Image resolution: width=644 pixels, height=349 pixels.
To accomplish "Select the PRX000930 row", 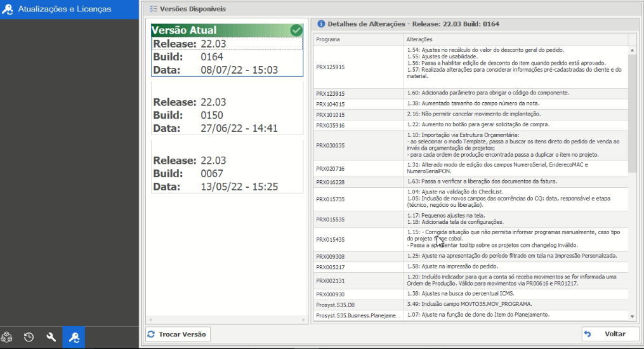I will [471, 294].
